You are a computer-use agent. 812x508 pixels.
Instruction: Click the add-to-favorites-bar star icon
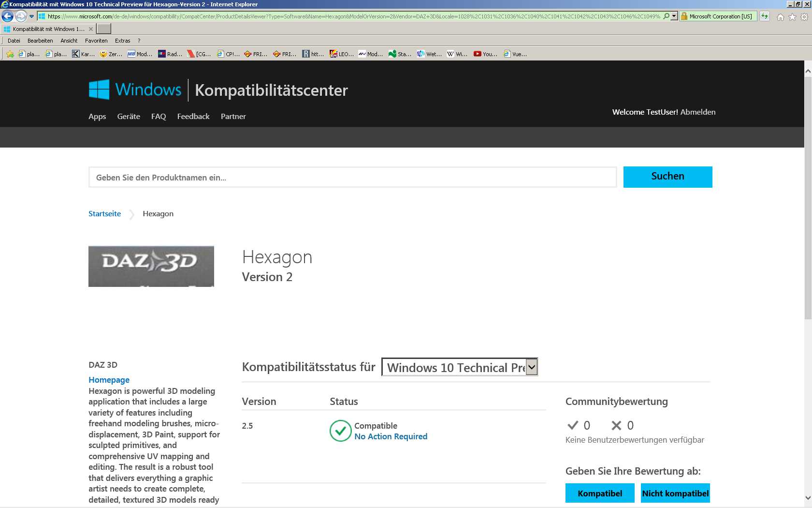(x=10, y=54)
